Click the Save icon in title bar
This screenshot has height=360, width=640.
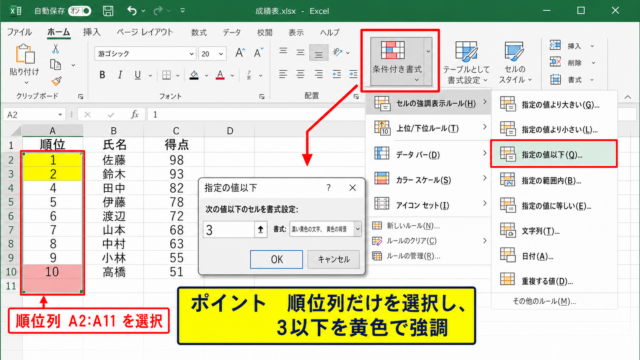coord(108,11)
